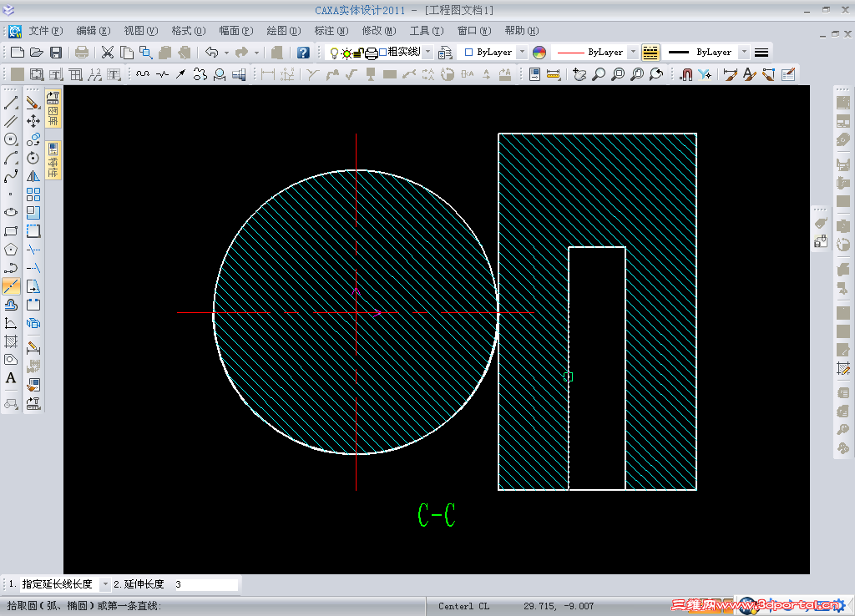Select the Text tool A
The image size is (855, 616).
coord(11,378)
